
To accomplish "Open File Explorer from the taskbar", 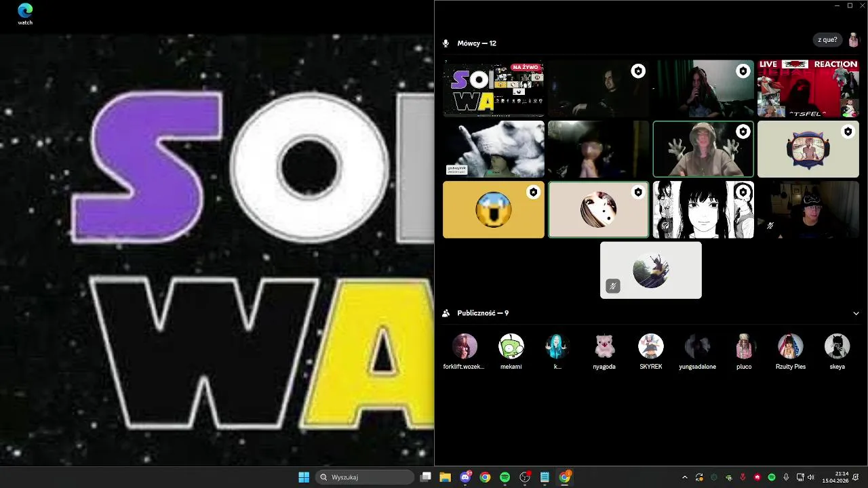I will [x=446, y=477].
